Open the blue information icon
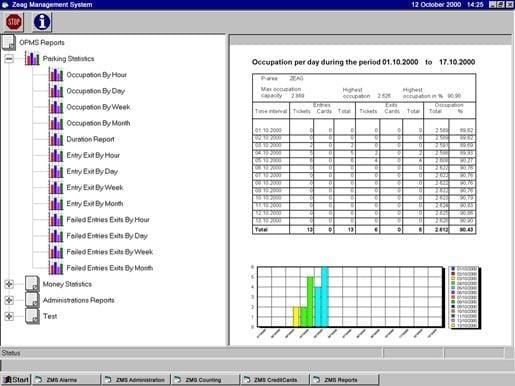This screenshot has width=515, height=386. click(x=42, y=22)
